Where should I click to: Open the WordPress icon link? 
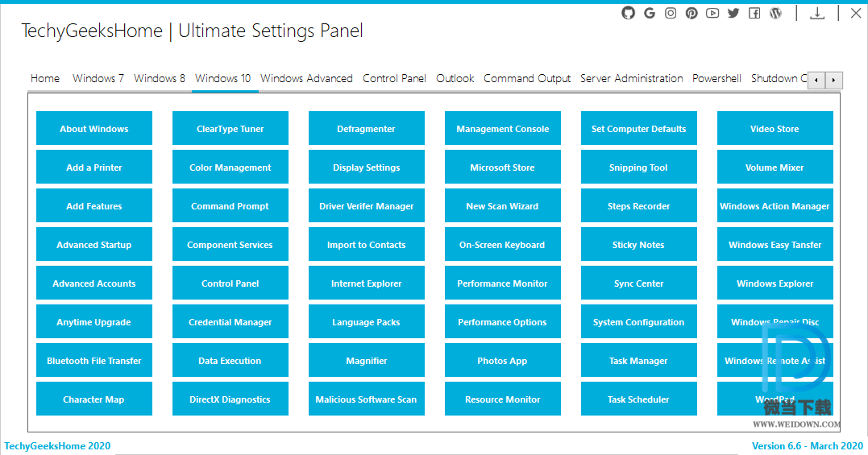coord(775,13)
